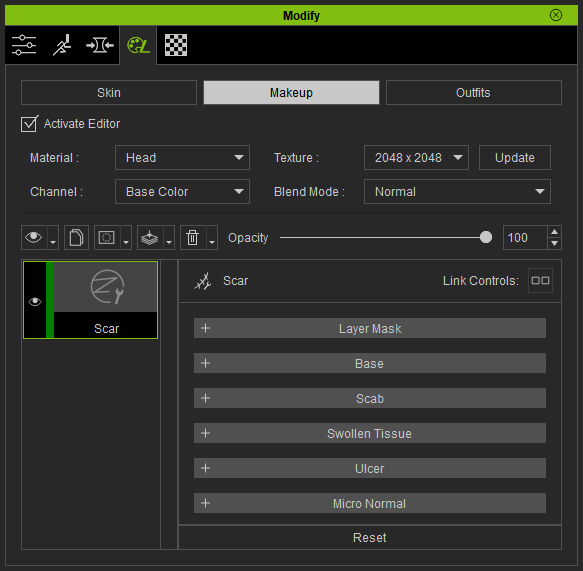Viewport: 583px width, 571px height.
Task: Click the Opacity value field showing 100
Action: pyautogui.click(x=525, y=238)
